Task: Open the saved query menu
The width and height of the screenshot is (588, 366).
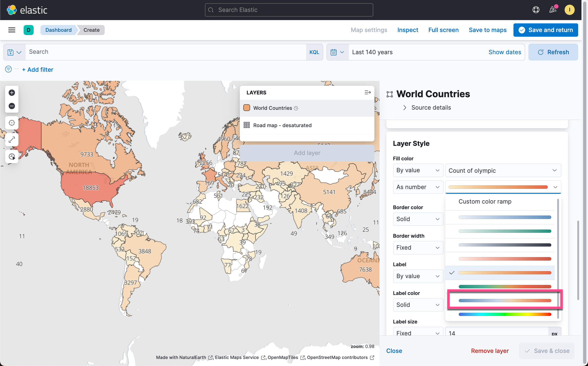Action: 14,52
